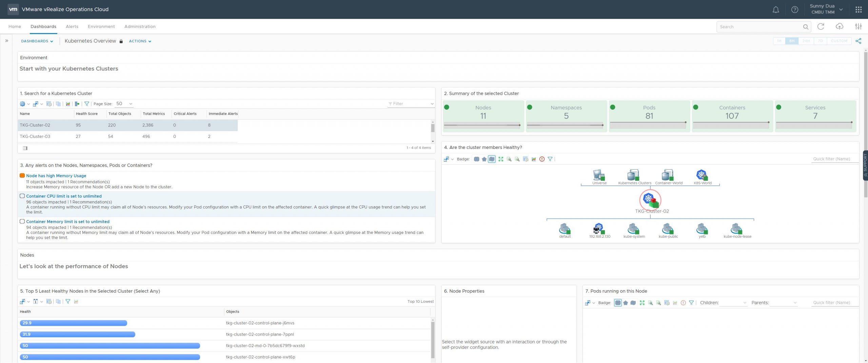The image size is (868, 363).
Task: Tick Container CPU limit alert checkbox
Action: point(22,196)
